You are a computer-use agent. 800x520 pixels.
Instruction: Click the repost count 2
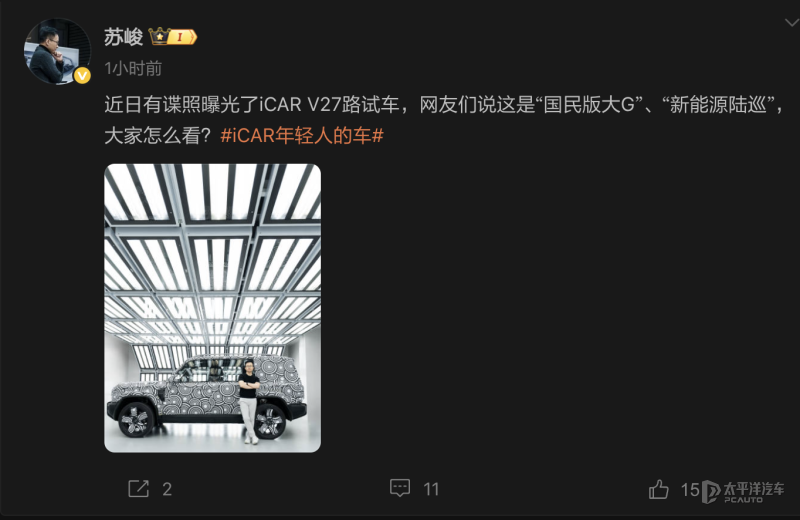coord(167,489)
